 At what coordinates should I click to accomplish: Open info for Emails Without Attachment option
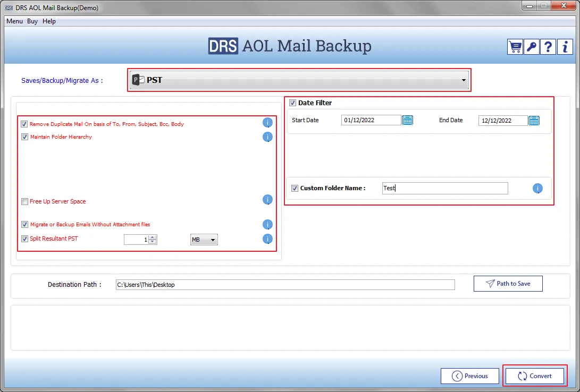coord(267,225)
